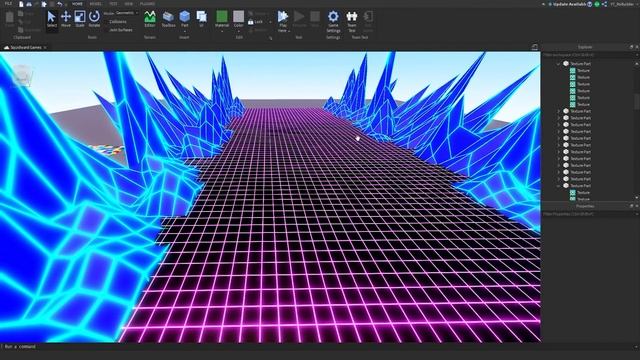
Task: Click the Lock tool icon
Action: [x=251, y=22]
